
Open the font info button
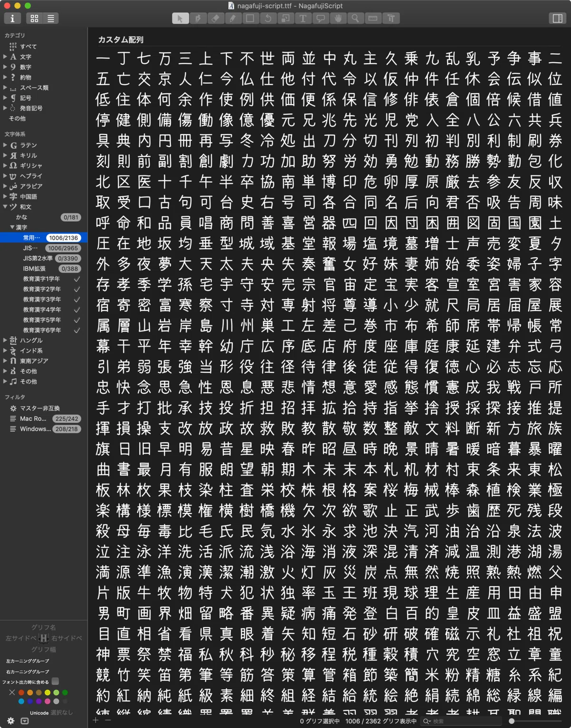point(12,19)
